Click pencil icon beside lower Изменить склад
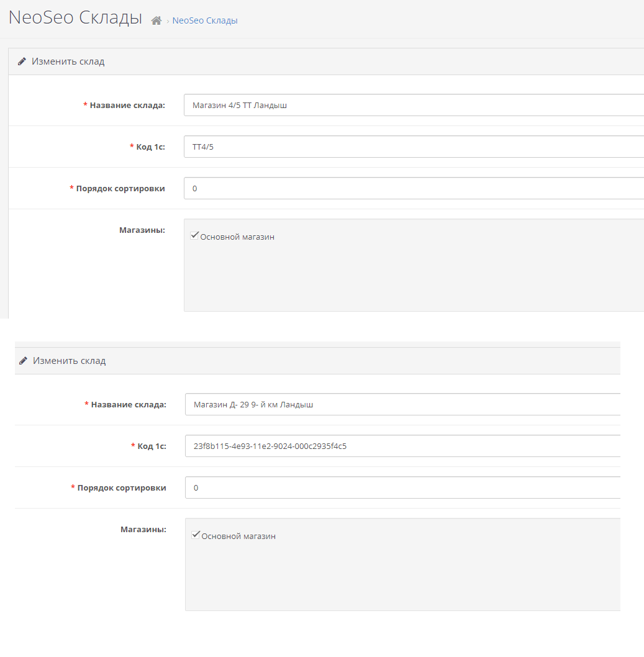 [x=23, y=361]
